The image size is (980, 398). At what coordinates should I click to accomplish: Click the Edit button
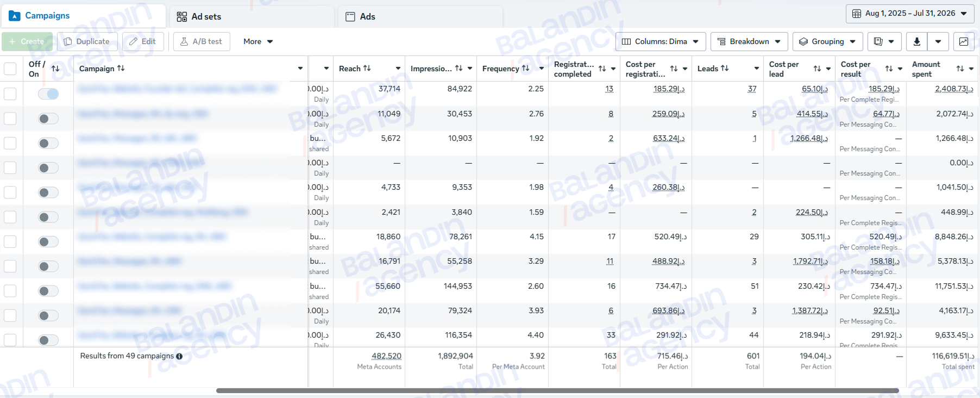pos(143,41)
